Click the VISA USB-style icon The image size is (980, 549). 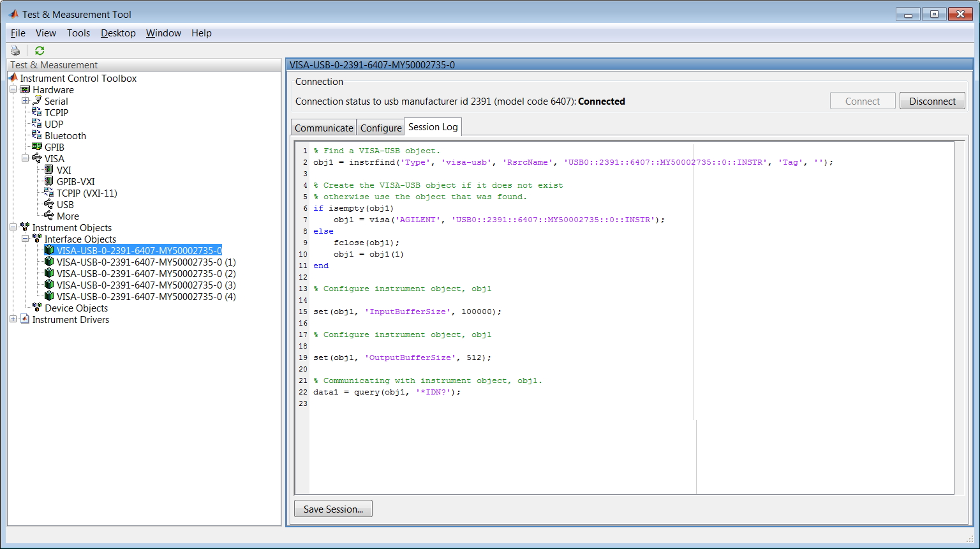click(37, 158)
